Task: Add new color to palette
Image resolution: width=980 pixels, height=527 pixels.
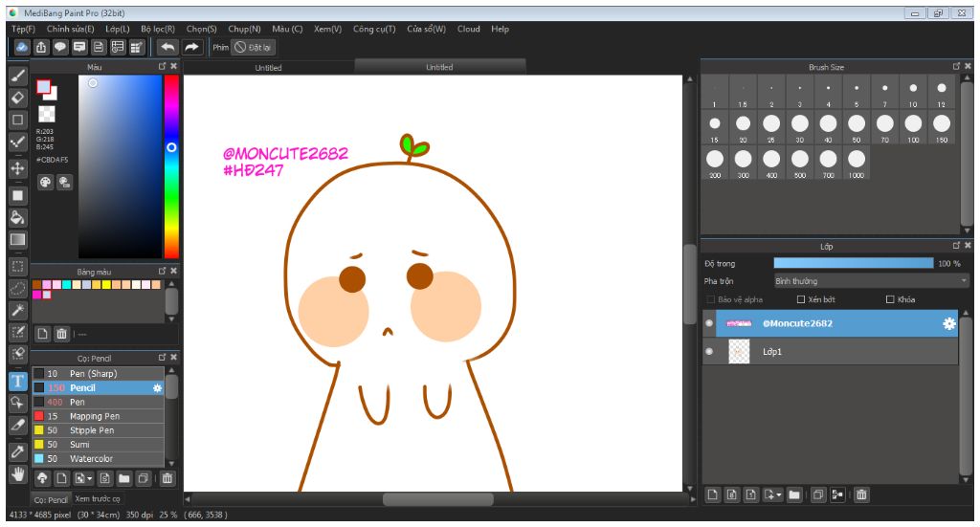Action: pos(42,334)
